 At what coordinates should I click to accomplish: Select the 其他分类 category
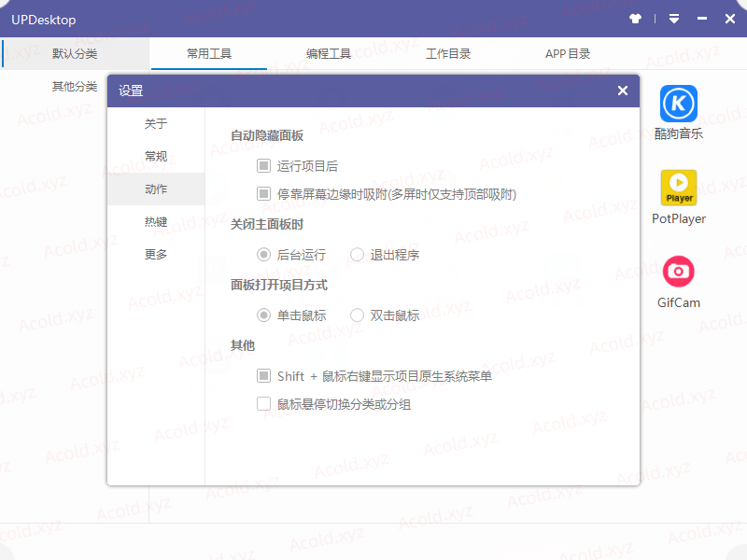(75, 86)
